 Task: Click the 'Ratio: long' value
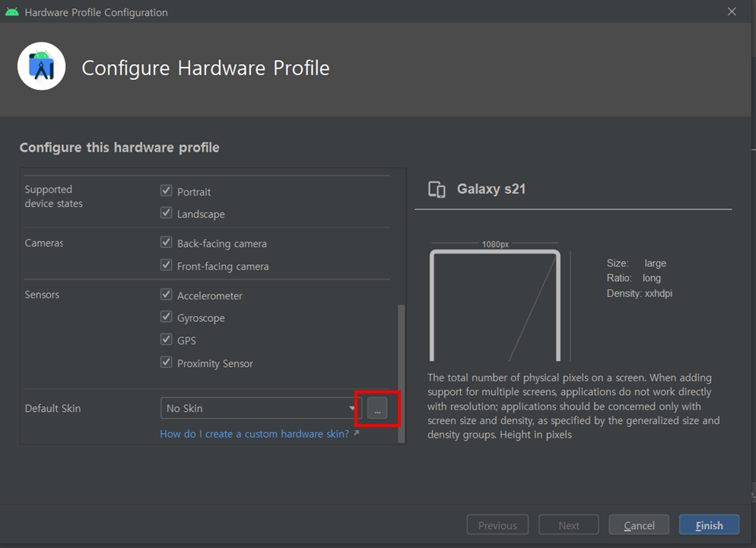(x=634, y=279)
